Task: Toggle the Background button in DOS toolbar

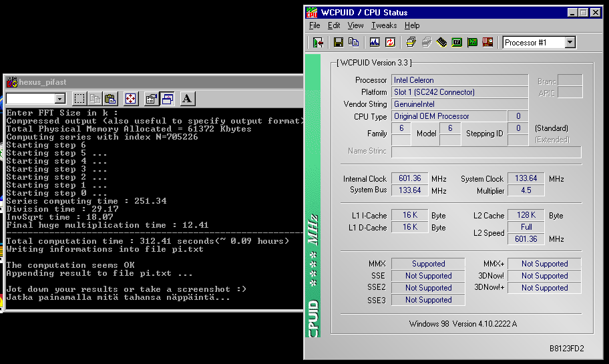Action: 167,99
